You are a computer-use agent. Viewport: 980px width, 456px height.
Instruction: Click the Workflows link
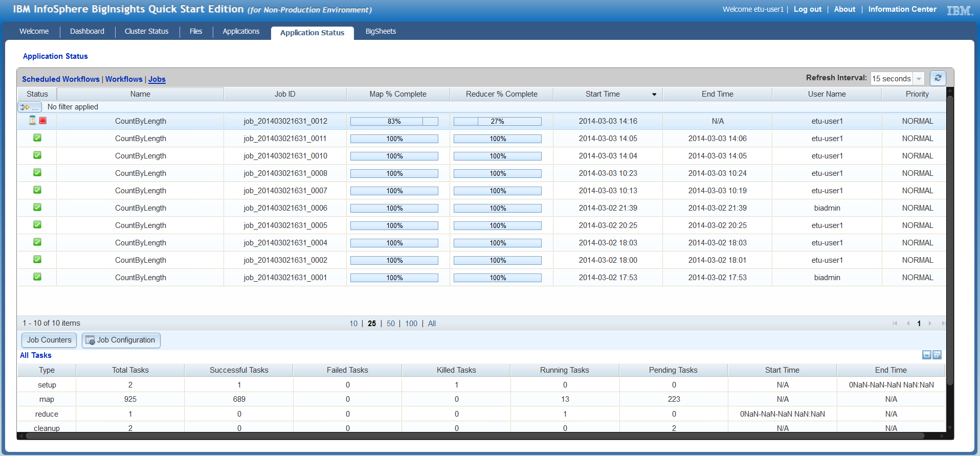coord(124,79)
